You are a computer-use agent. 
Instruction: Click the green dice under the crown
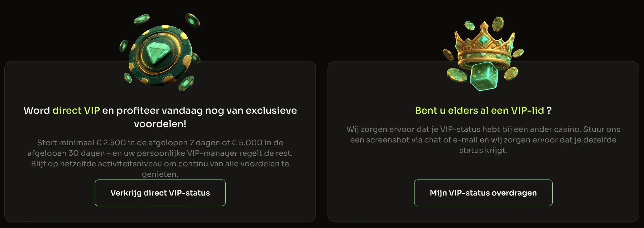pos(484,76)
